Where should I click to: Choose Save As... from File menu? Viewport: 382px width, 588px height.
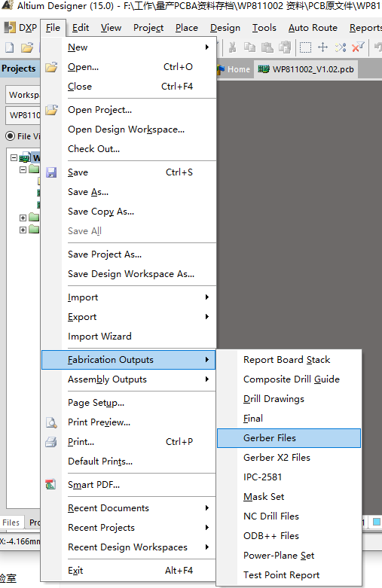(128, 192)
